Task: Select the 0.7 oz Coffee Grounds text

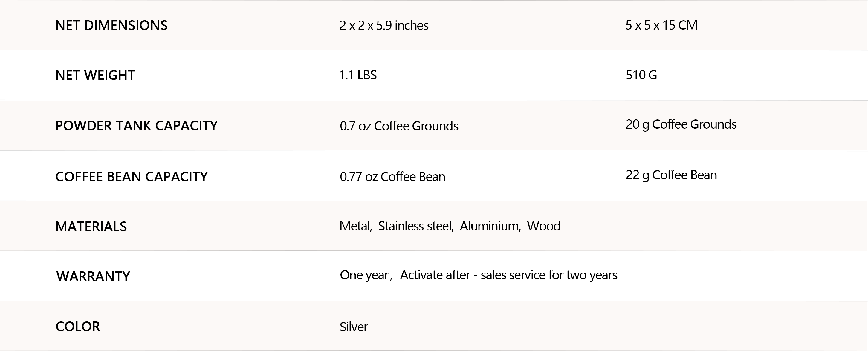Action: click(399, 126)
